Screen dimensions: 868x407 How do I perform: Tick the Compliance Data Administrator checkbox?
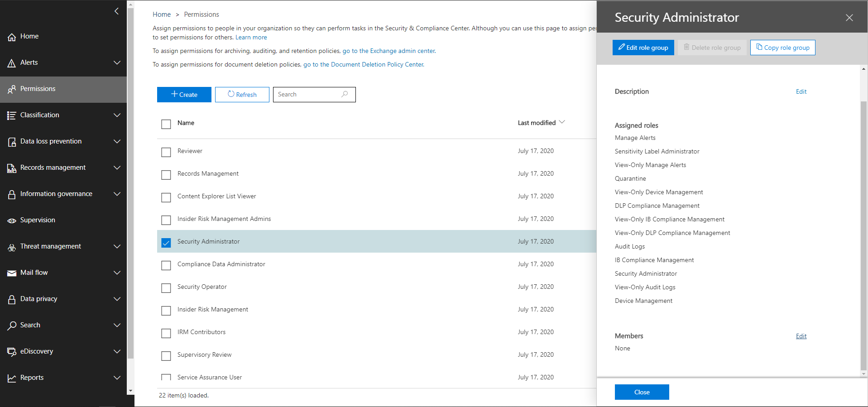tap(166, 265)
